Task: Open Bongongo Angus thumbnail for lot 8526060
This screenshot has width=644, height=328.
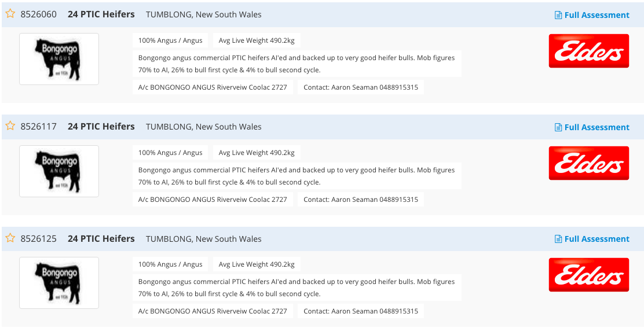Action: 59,59
